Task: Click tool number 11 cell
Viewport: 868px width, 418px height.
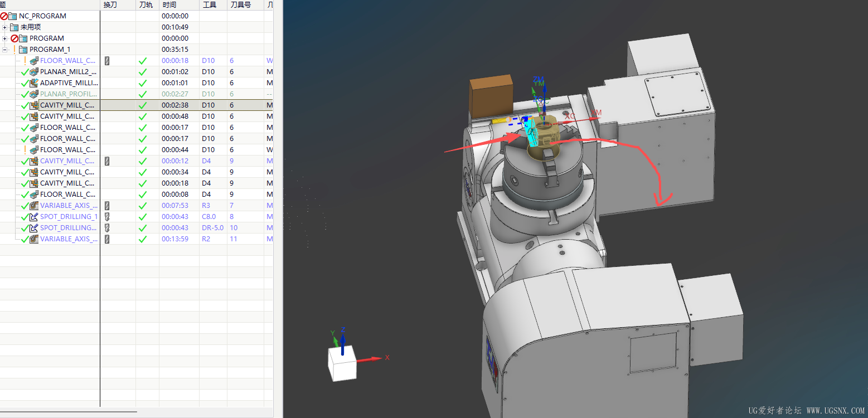Action: tap(234, 239)
